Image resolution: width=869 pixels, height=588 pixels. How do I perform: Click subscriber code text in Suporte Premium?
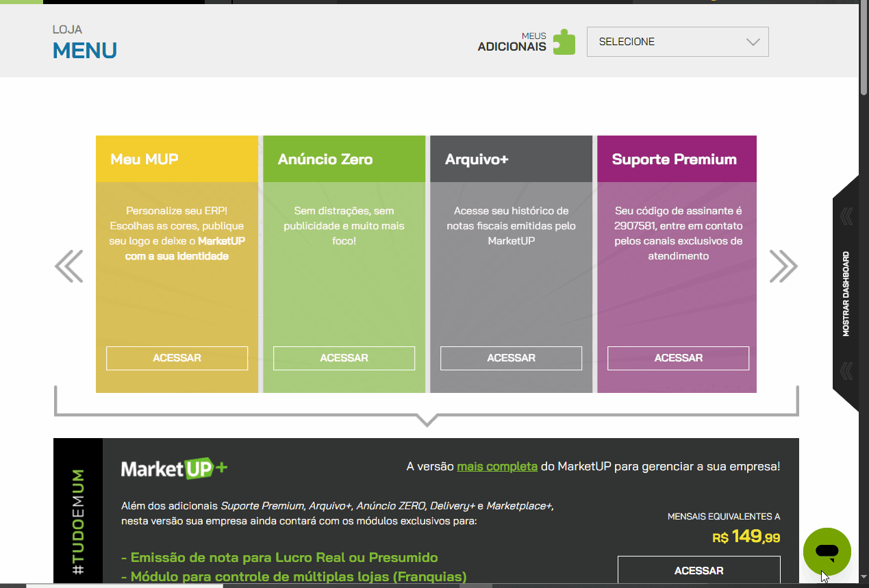tap(678, 233)
